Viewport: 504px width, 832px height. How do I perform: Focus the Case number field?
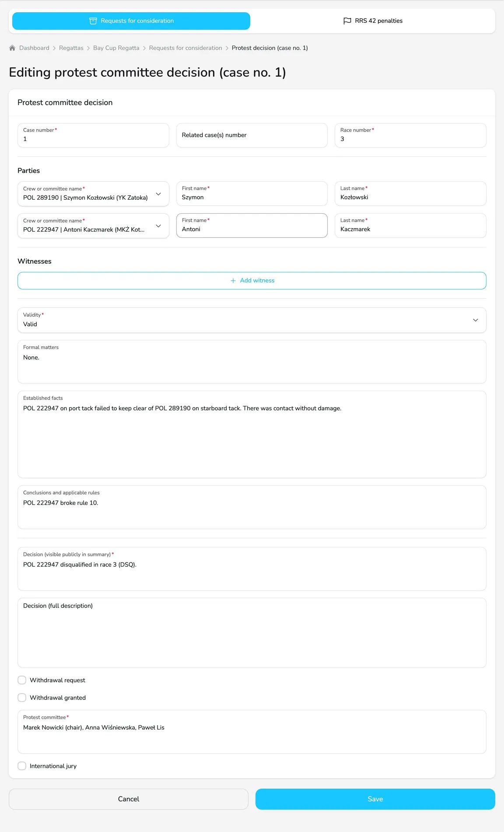[x=93, y=135]
